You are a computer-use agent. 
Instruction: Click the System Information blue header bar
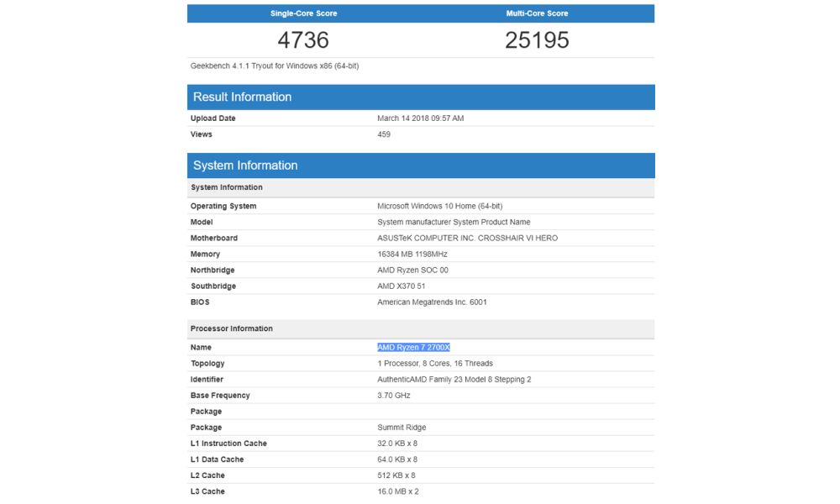tap(244, 165)
